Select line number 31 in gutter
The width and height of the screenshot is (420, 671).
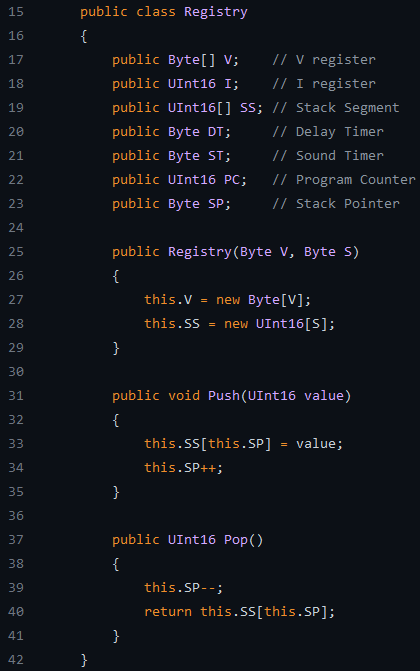point(16,395)
